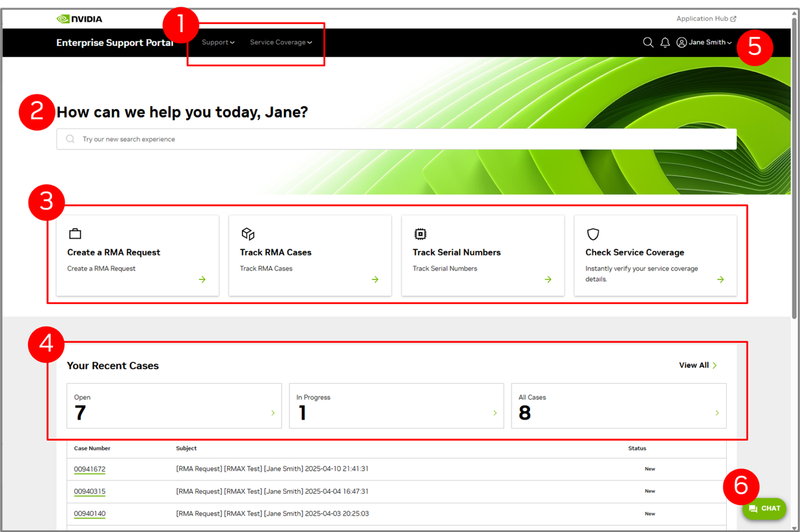Click the shield icon on Check Service Coverage

click(593, 234)
